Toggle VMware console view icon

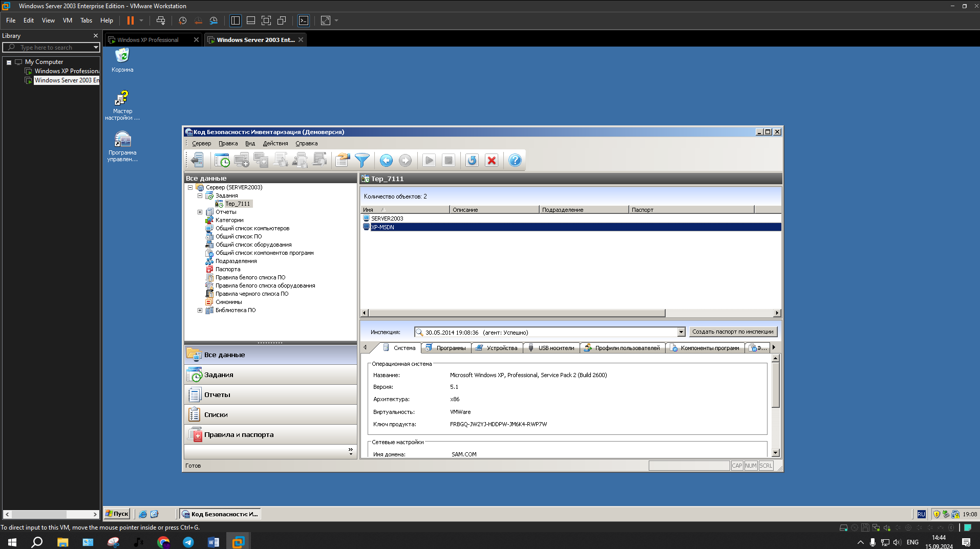304,20
